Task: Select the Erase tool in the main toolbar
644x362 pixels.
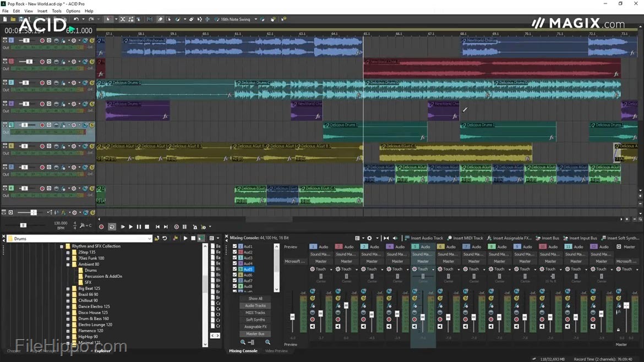Action: 161,19
